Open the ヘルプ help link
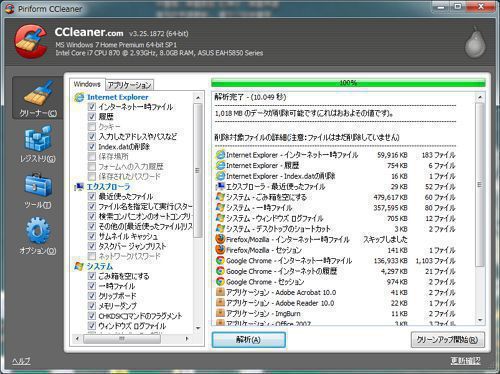This screenshot has height=374, width=500. pyautogui.click(x=21, y=361)
